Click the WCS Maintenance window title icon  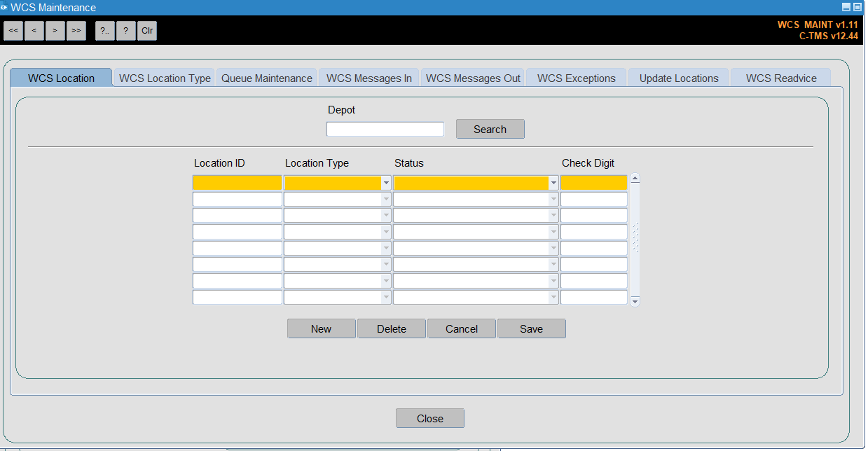click(4, 7)
